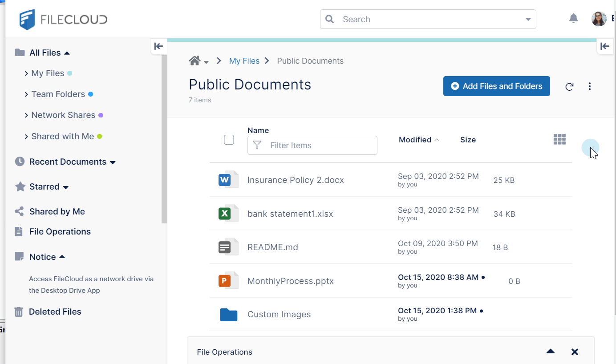Refresh the Public Documents file list

coord(569,87)
